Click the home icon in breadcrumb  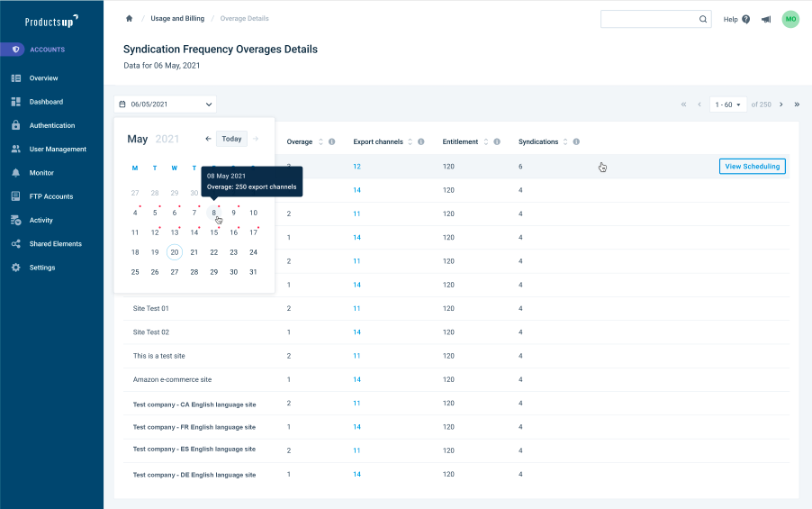point(129,19)
